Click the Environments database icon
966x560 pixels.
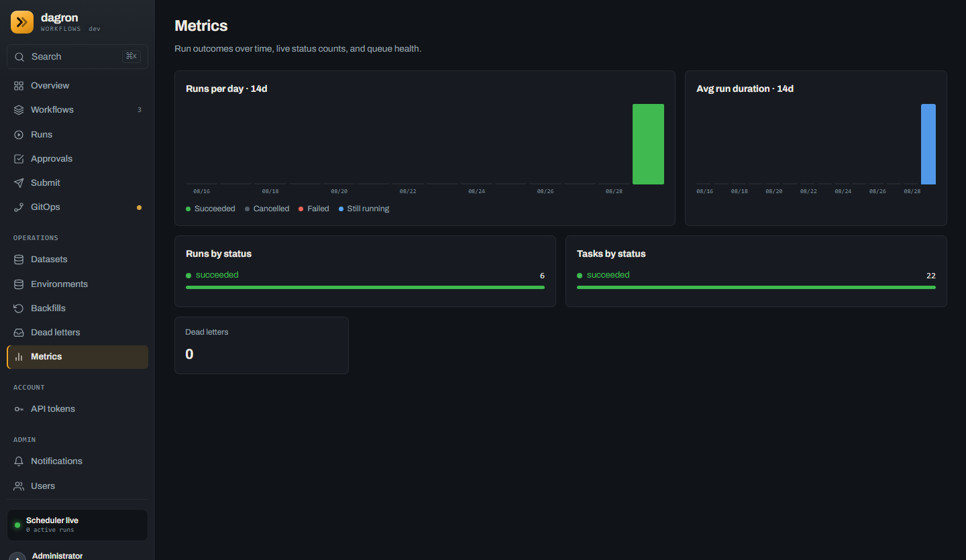pos(19,284)
